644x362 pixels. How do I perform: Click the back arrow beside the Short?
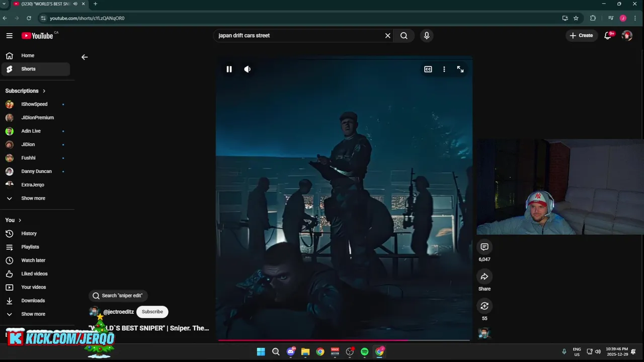tap(85, 57)
